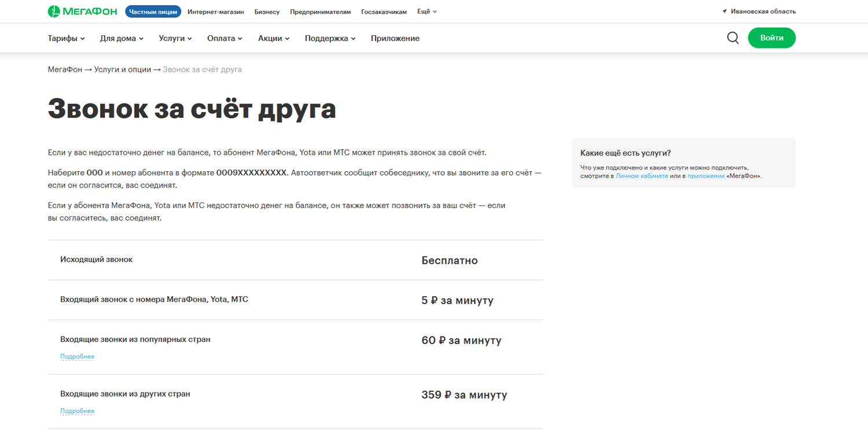Click the Войти button
Image resolution: width=868 pixels, height=440 pixels.
click(771, 38)
